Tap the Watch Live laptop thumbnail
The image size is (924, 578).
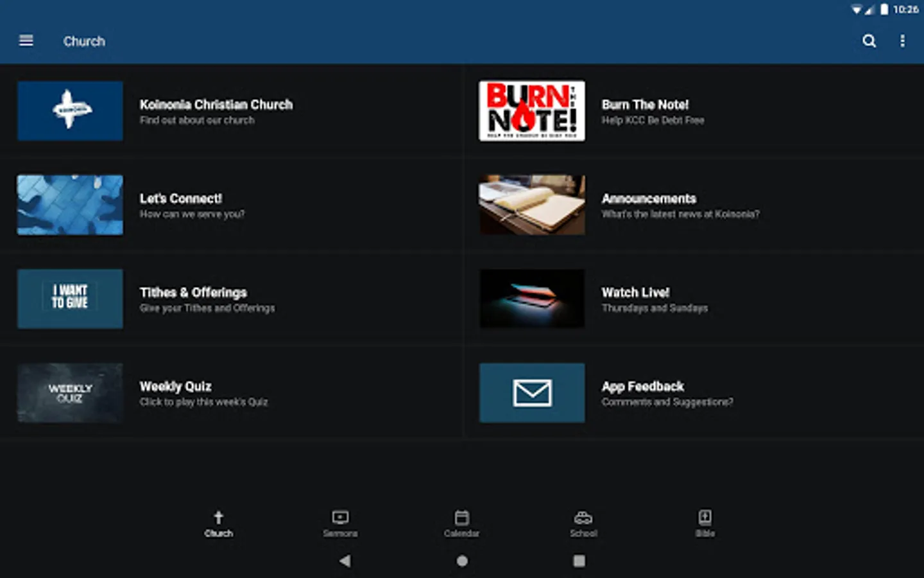tap(532, 299)
